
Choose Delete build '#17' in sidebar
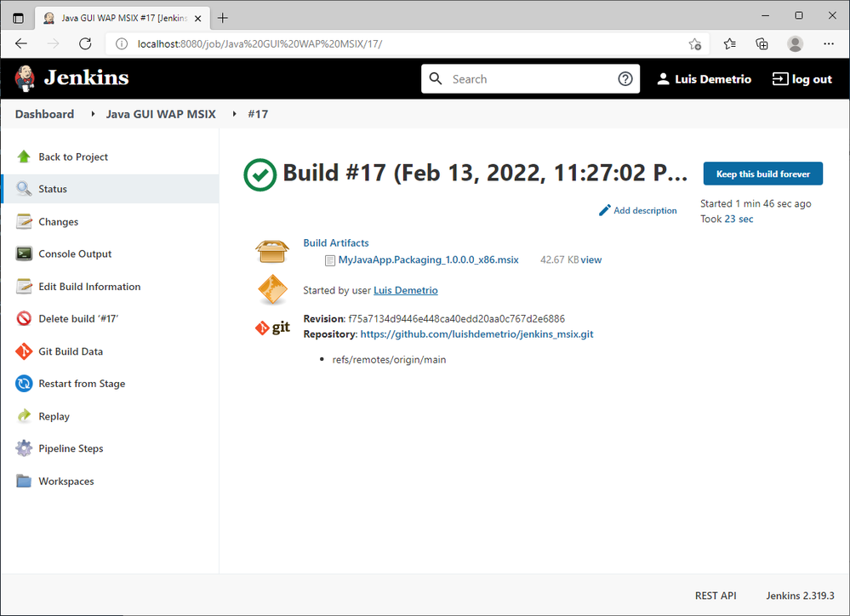110,318
